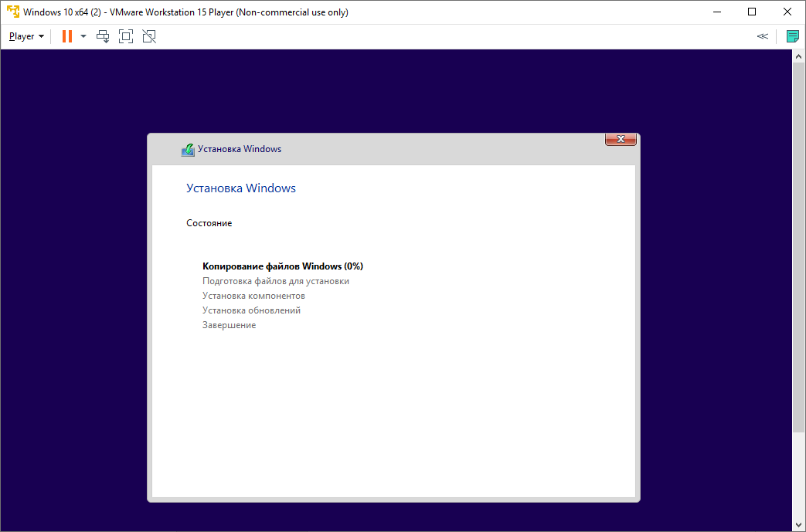Click the Установка Windows blue heading
The height and width of the screenshot is (532, 806).
pos(241,188)
